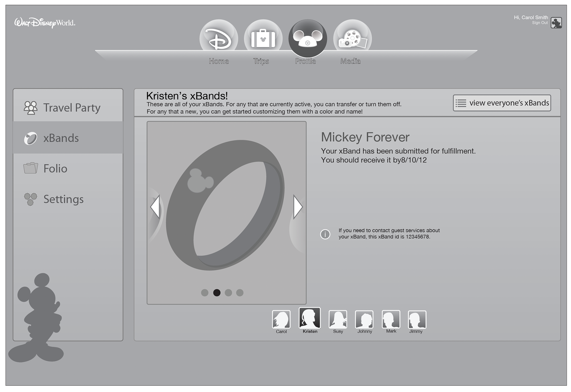Open the view everyone's xBands list
Viewport: 571px width, 392px height.
click(502, 103)
